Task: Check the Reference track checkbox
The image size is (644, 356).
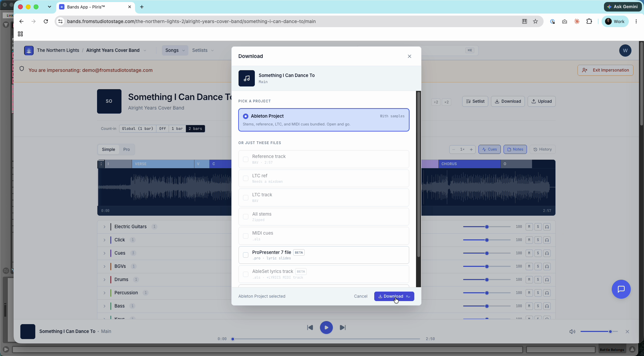Action: click(246, 159)
